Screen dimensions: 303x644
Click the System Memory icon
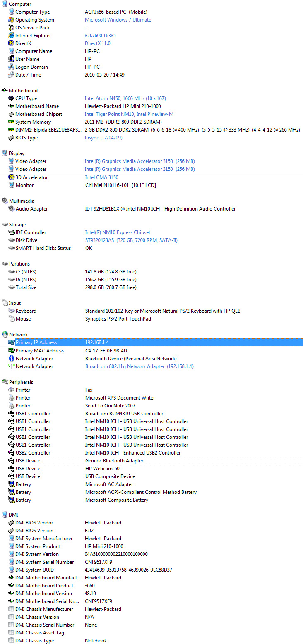[x=11, y=122]
